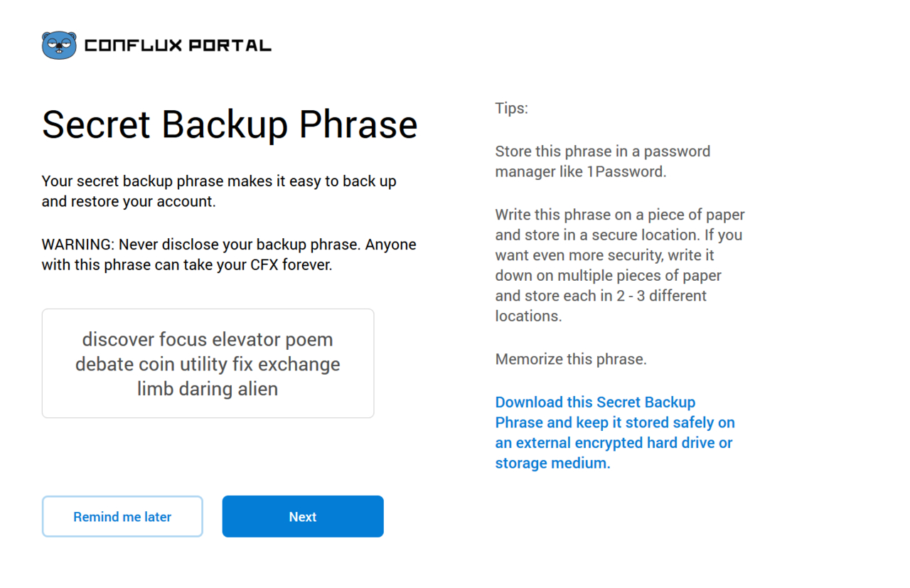910x588 pixels.
Task: Click the "Memorize this phrase." tip
Action: tap(571, 359)
